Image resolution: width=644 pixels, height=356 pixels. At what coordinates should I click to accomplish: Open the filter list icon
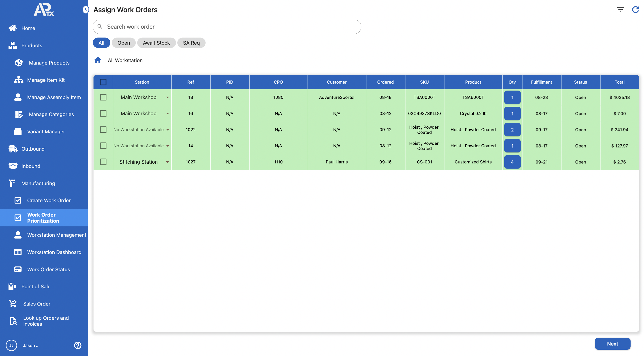click(x=620, y=9)
